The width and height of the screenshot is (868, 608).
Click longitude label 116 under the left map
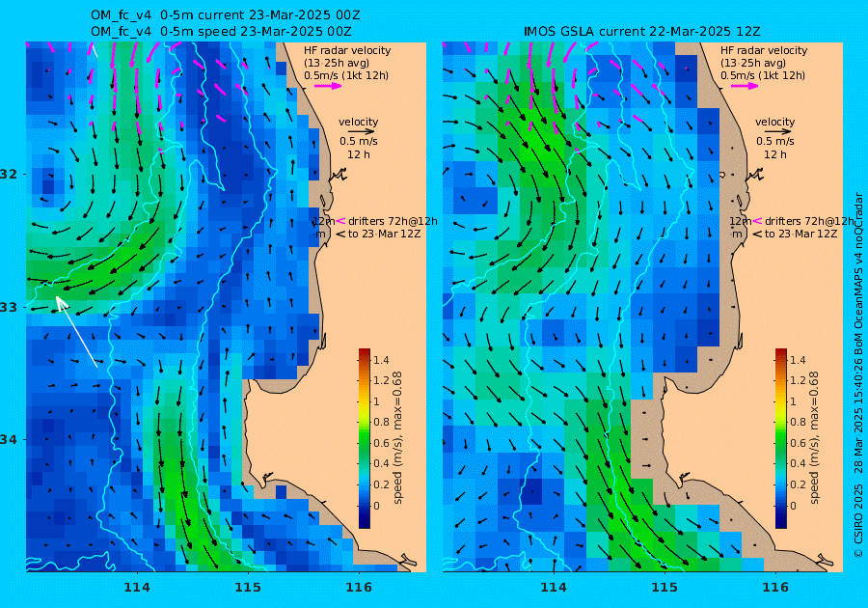359,587
